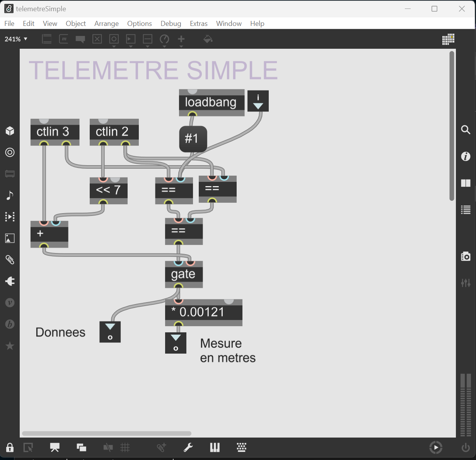Select the Paint bucket format icon
Screen dimensions: 476x460
click(x=208, y=39)
